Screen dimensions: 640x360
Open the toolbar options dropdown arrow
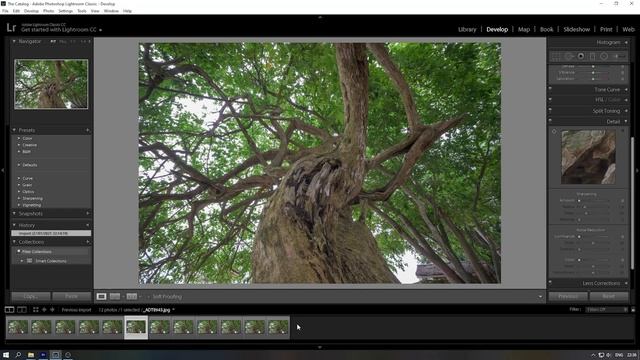[x=540, y=297]
